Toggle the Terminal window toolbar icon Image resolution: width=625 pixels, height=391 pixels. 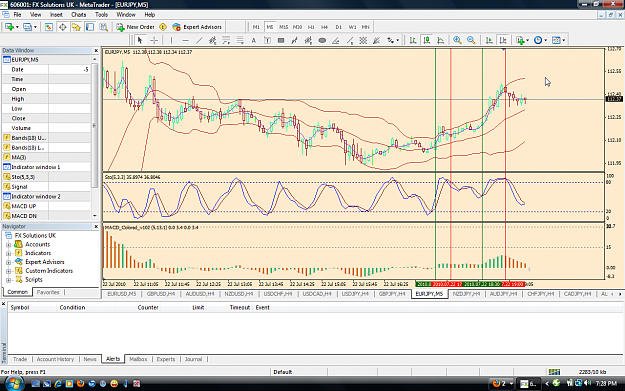pyautogui.click(x=90, y=27)
